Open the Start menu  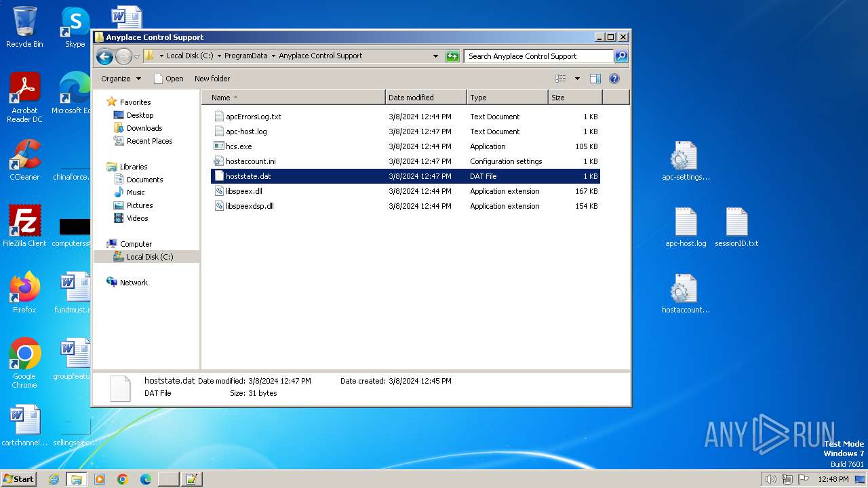click(x=19, y=479)
